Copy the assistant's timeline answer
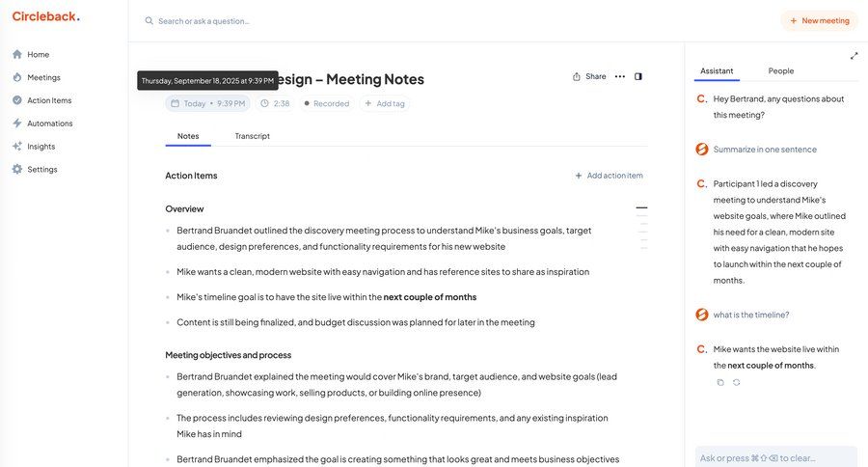This screenshot has width=868, height=467. (x=720, y=382)
